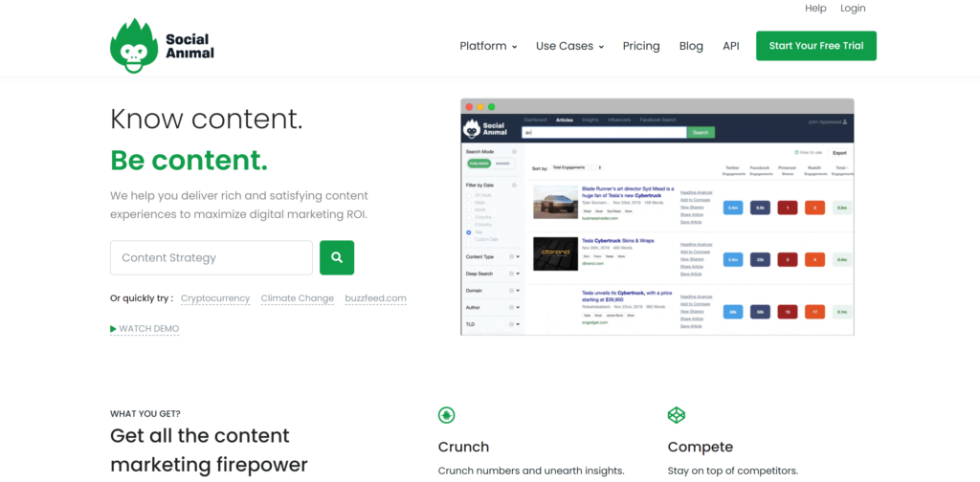The image size is (980, 482).
Task: Select the Month date radio button
Action: [469, 209]
